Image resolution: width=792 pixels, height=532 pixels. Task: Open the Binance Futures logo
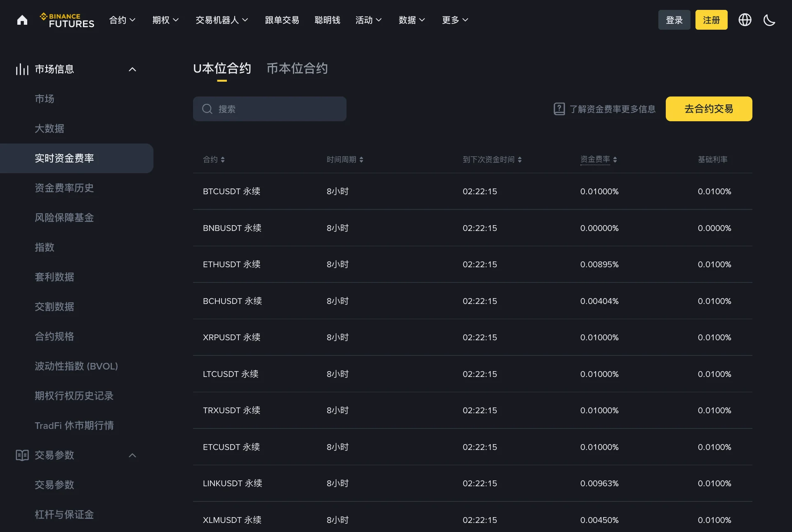pos(67,20)
